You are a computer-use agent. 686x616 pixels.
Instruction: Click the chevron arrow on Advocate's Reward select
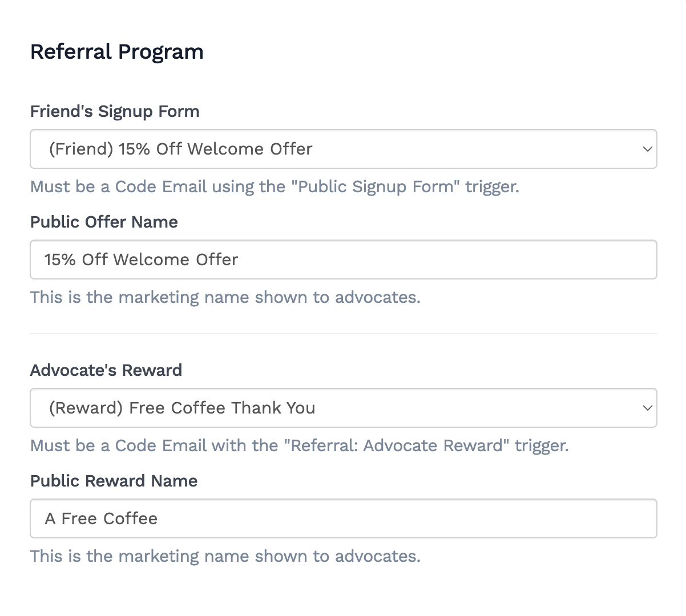click(647, 408)
